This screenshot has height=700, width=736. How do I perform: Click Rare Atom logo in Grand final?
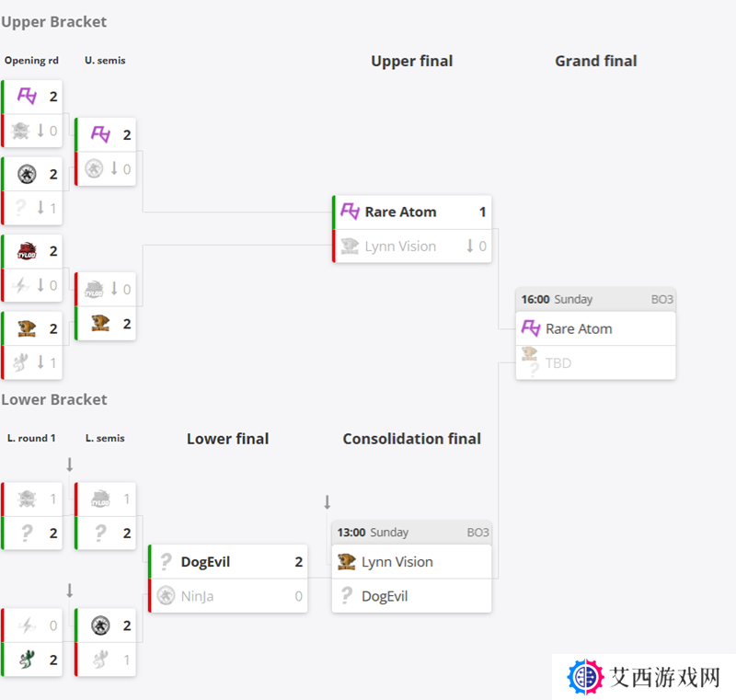pos(531,328)
